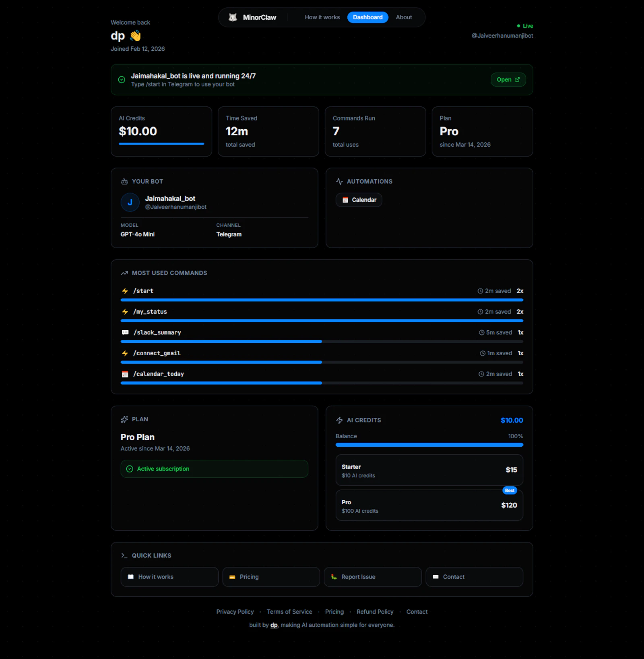The image size is (644, 659).
Task: Open the How it works quick link
Action: tap(169, 577)
